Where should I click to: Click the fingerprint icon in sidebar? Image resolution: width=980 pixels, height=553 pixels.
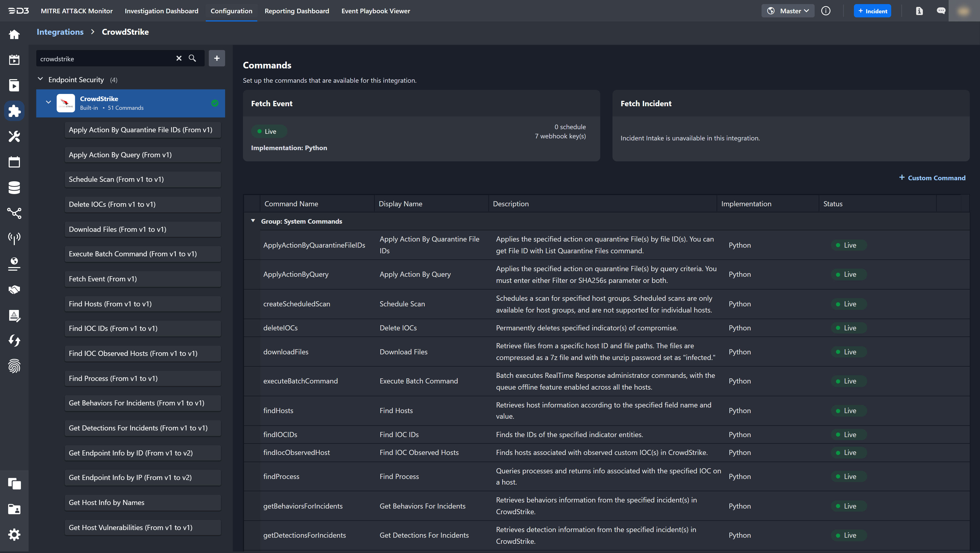click(14, 366)
